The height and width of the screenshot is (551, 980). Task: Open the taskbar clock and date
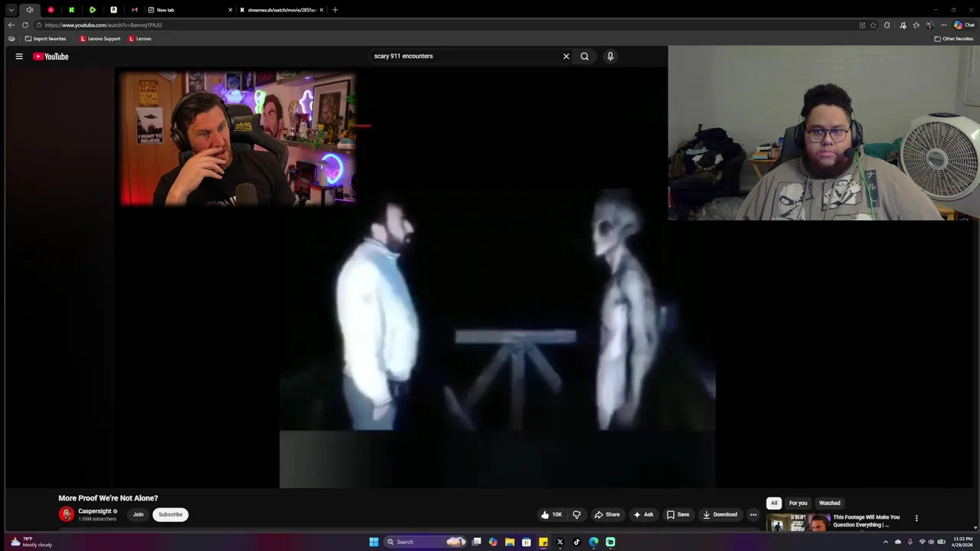[962, 542]
